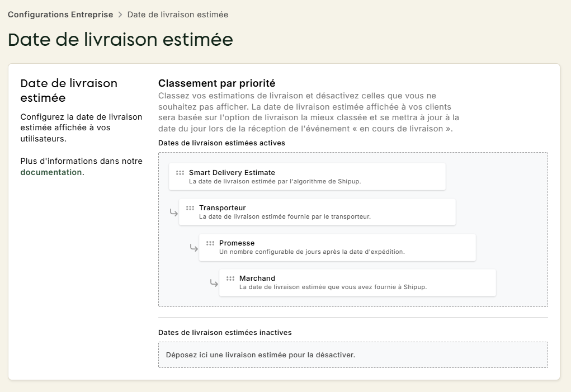Click the 'Date de livraison estimée' breadcrumb text
This screenshot has height=392, width=571.
tap(178, 15)
